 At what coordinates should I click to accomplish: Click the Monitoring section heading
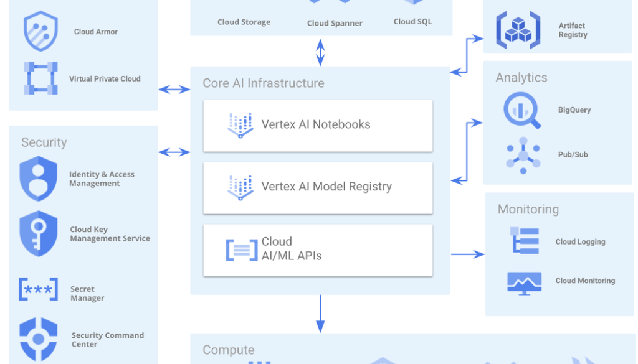pyautogui.click(x=528, y=209)
